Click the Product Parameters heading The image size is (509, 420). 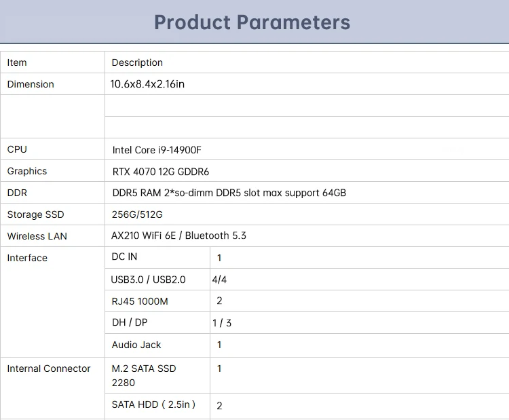252,22
